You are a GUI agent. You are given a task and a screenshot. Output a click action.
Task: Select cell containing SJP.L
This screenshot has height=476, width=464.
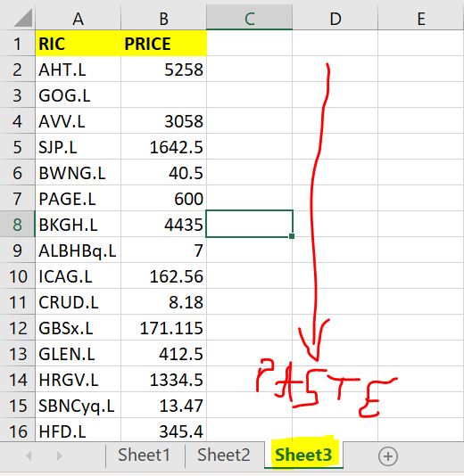79,146
